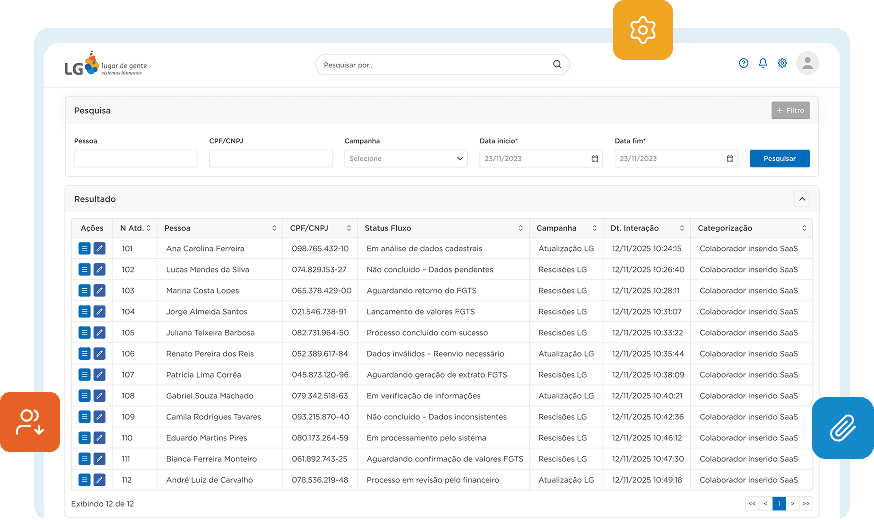The width and height of the screenshot is (874, 520).
Task: Go to the last page in pagination
Action: pos(805,503)
